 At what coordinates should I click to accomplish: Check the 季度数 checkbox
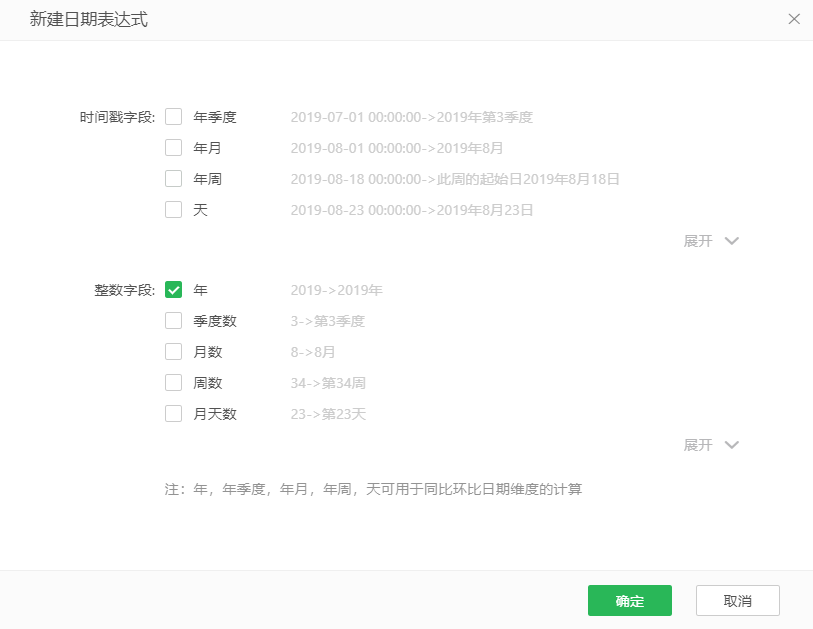point(173,321)
